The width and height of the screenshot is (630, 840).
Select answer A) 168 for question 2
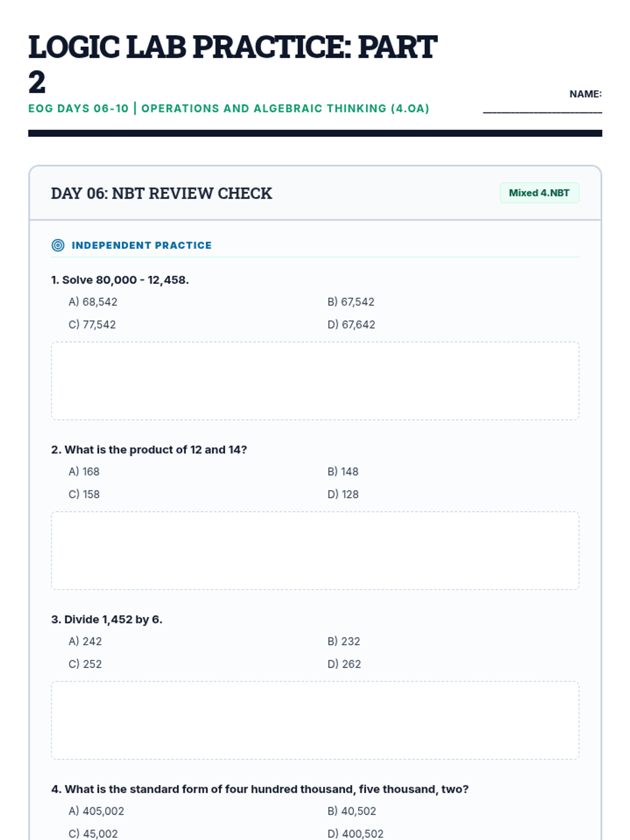click(84, 471)
